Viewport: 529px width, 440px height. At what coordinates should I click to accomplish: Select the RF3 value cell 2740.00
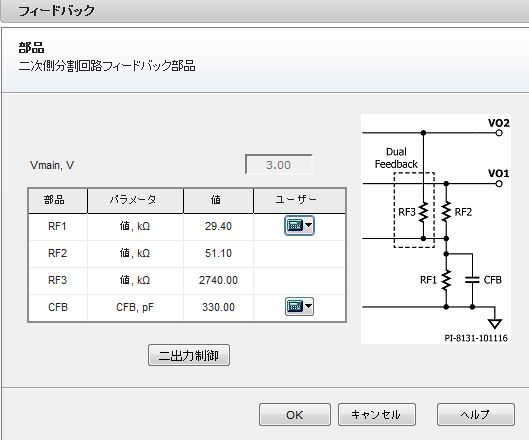coord(218,280)
